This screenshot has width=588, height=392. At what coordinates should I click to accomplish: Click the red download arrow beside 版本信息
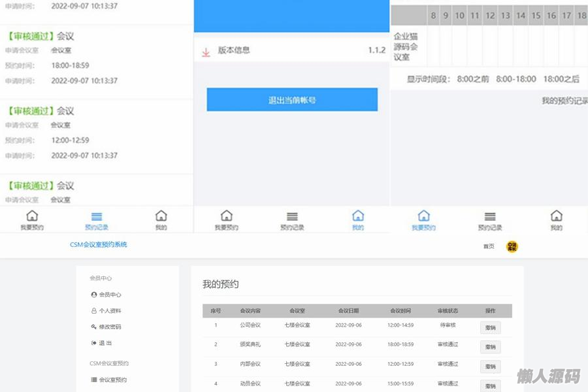(206, 52)
